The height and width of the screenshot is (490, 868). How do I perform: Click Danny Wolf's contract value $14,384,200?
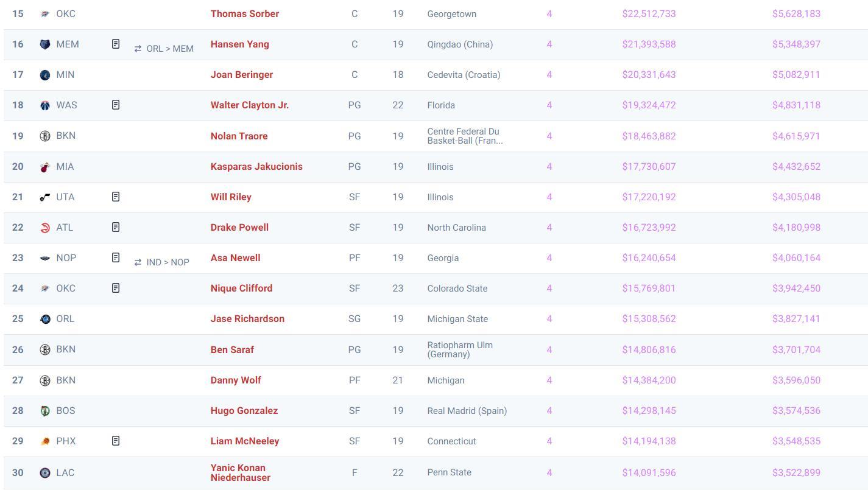pyautogui.click(x=649, y=380)
